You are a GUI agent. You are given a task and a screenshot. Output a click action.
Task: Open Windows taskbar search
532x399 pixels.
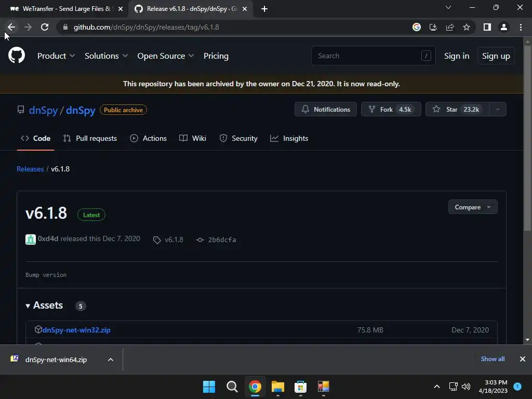pyautogui.click(x=232, y=387)
